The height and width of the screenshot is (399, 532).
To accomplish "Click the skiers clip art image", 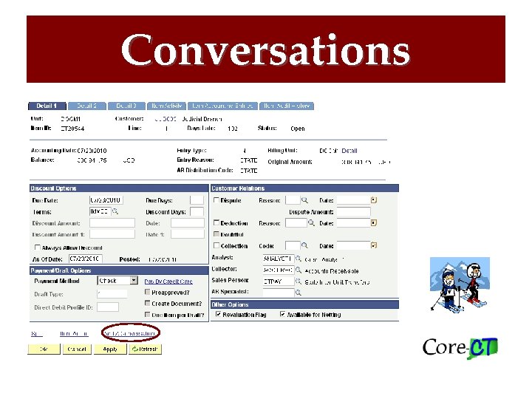I will [460, 284].
